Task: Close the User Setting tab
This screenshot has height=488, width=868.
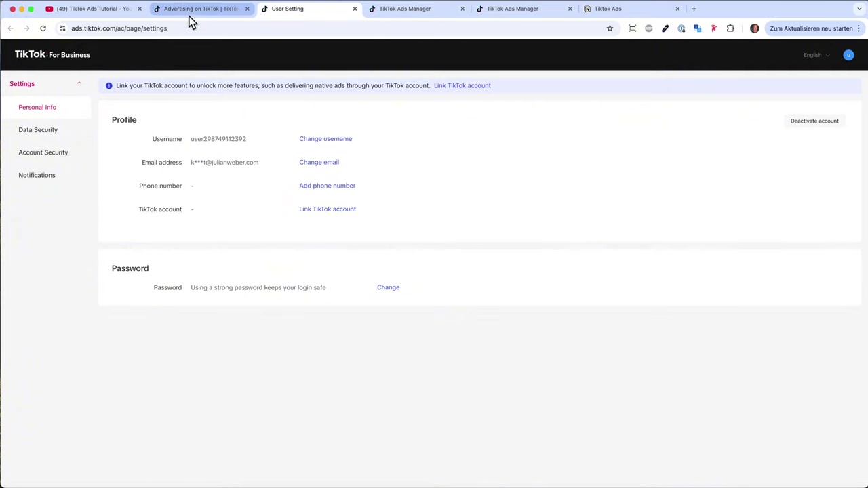Action: tap(355, 9)
